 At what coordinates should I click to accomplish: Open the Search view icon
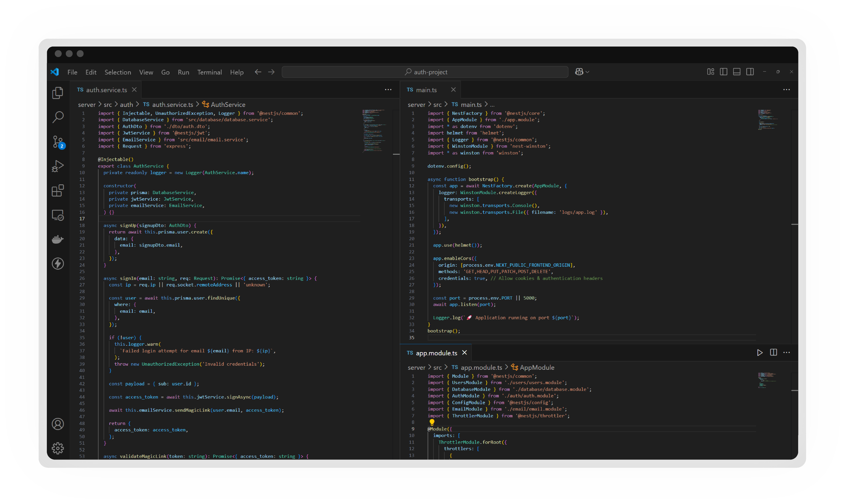click(58, 117)
